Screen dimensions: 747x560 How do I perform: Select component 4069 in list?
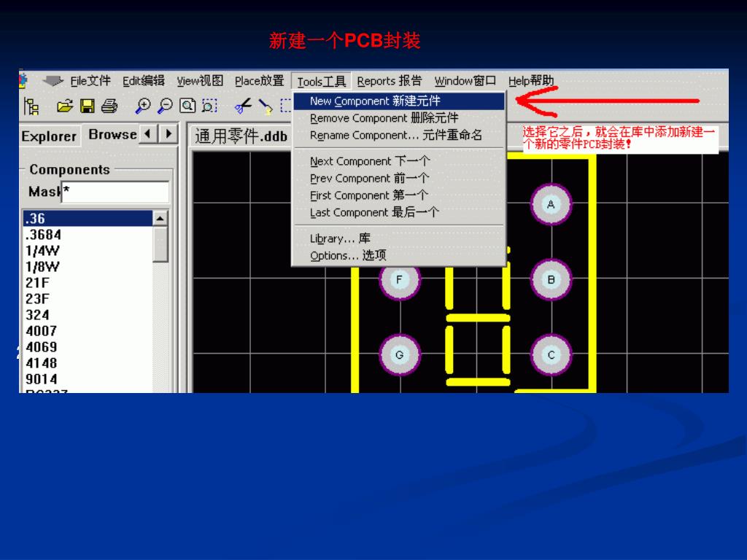click(88, 347)
